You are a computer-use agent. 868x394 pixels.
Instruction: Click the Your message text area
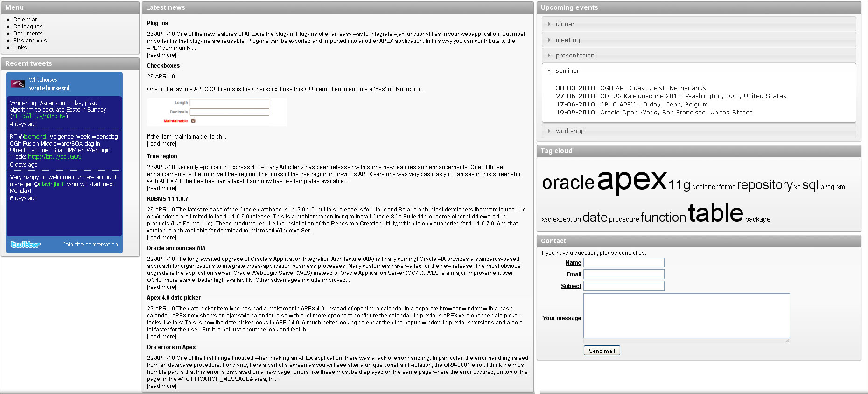tap(686, 316)
